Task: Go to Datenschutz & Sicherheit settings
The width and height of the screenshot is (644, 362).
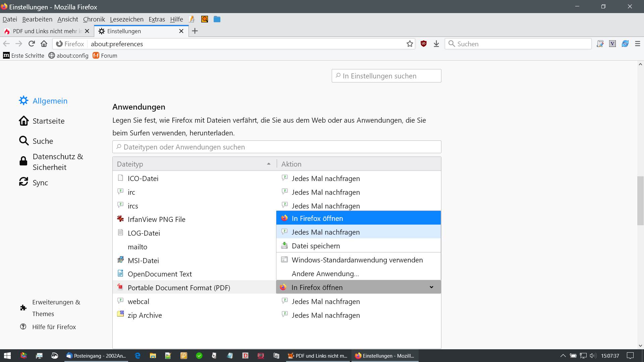Action: pos(58,162)
